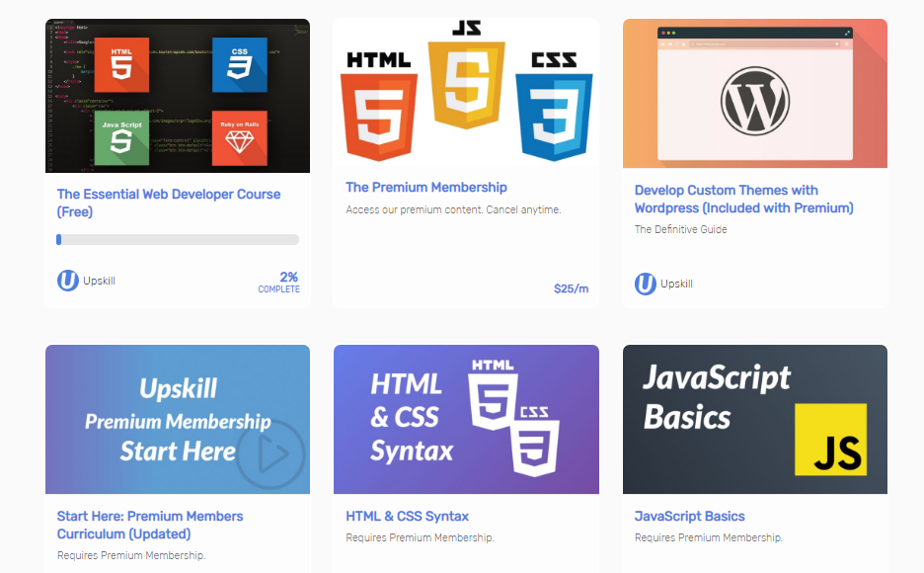Click white CSS3 shield on syntax card
924x573 pixels.
pos(534,448)
